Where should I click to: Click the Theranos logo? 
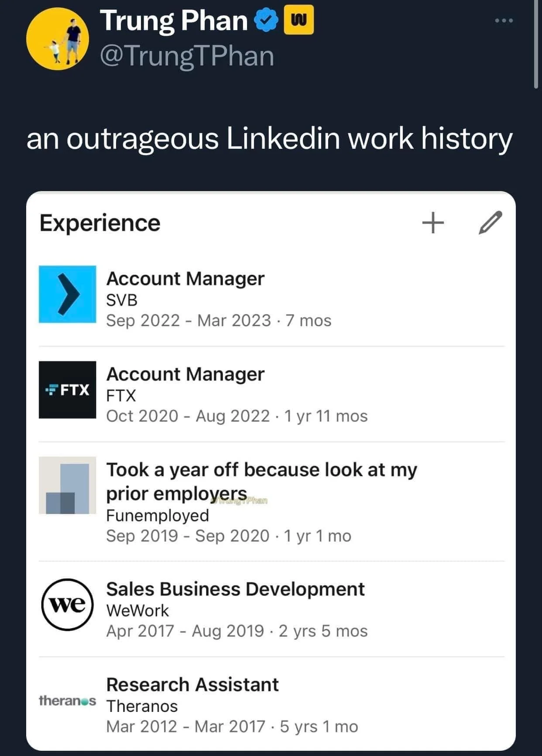(67, 701)
